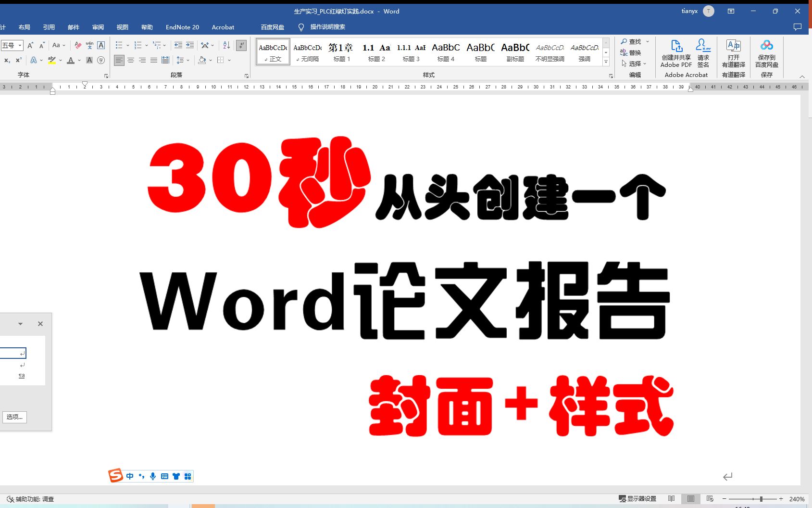812x508 pixels.
Task: Click 保存到百度网盘 icon
Action: click(x=766, y=53)
